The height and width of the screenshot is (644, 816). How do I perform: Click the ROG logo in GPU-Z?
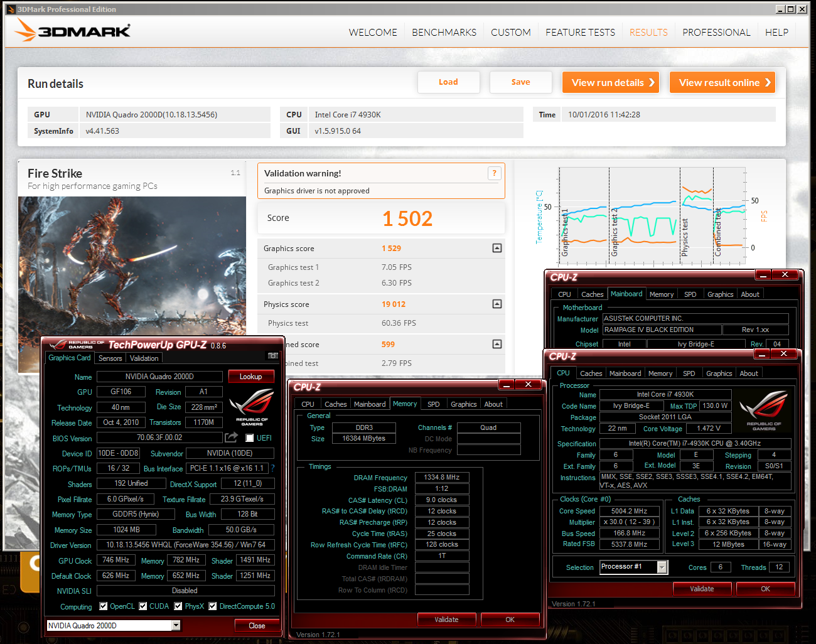(x=251, y=407)
